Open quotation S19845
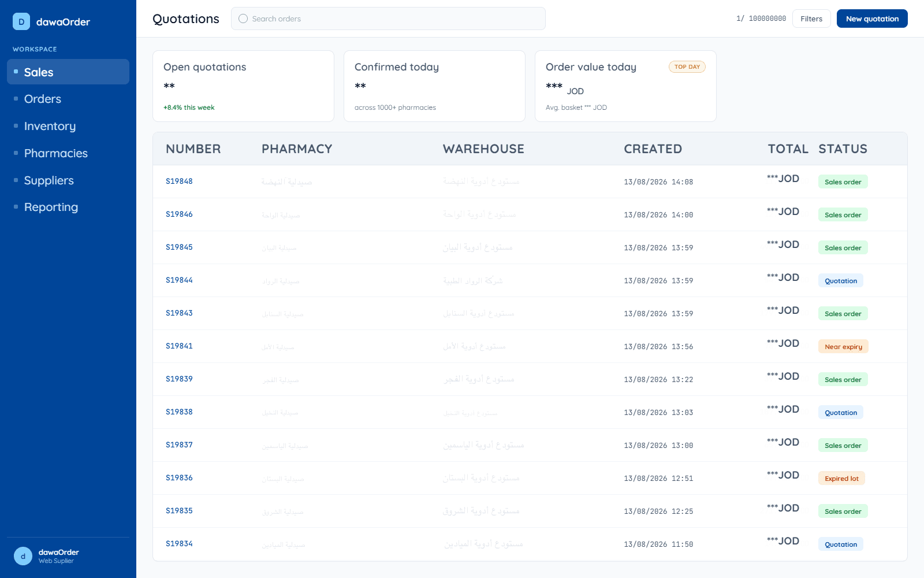The image size is (924, 578). point(179,247)
